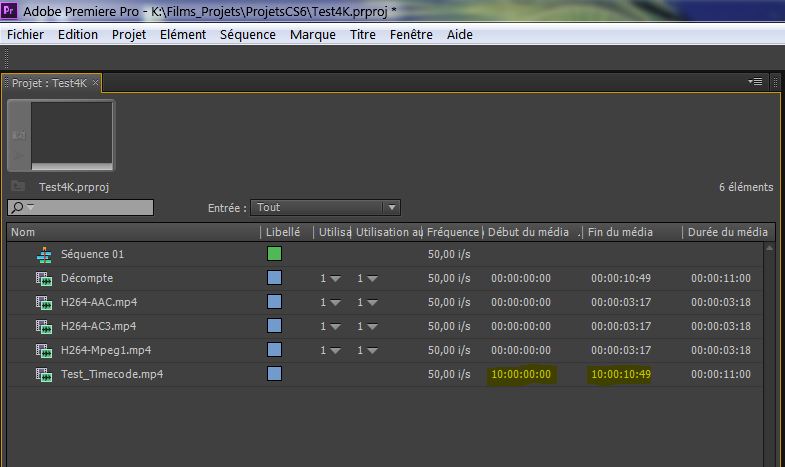785x467 pixels.
Task: Open the Aide menu
Action: 460,35
